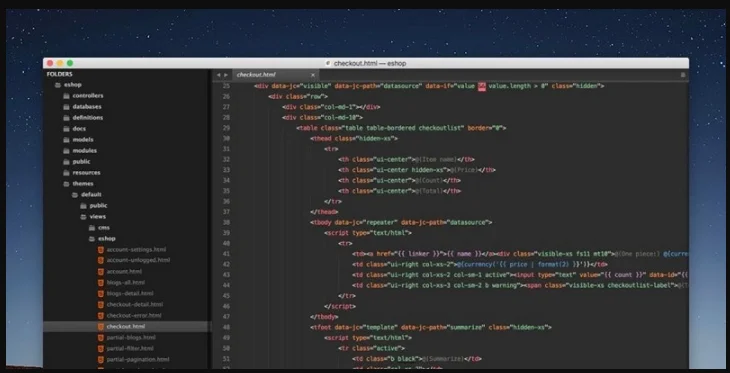Open account-unlogged.html file
The image size is (730, 373).
(138, 260)
